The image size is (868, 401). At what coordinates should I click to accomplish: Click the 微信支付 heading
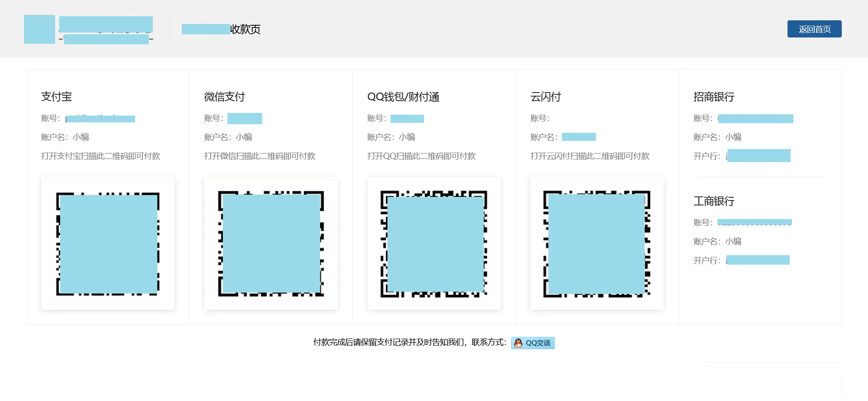click(224, 97)
